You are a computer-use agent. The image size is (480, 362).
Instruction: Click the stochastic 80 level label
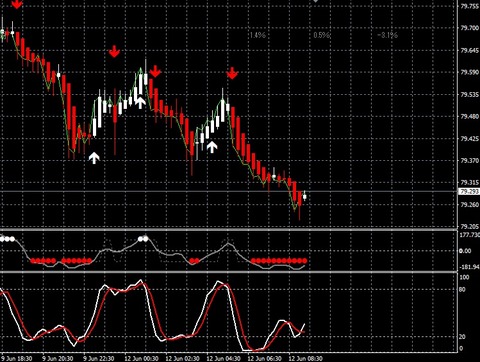[462, 290]
